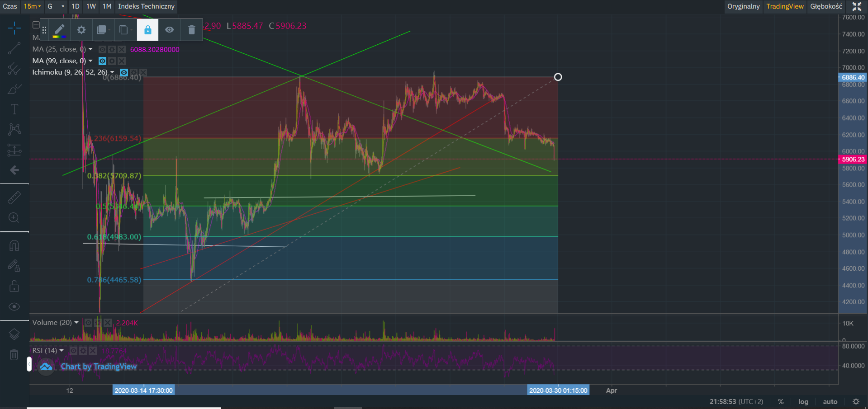Open Indeks Techniczny indicators
This screenshot has width=868, height=409.
(146, 6)
